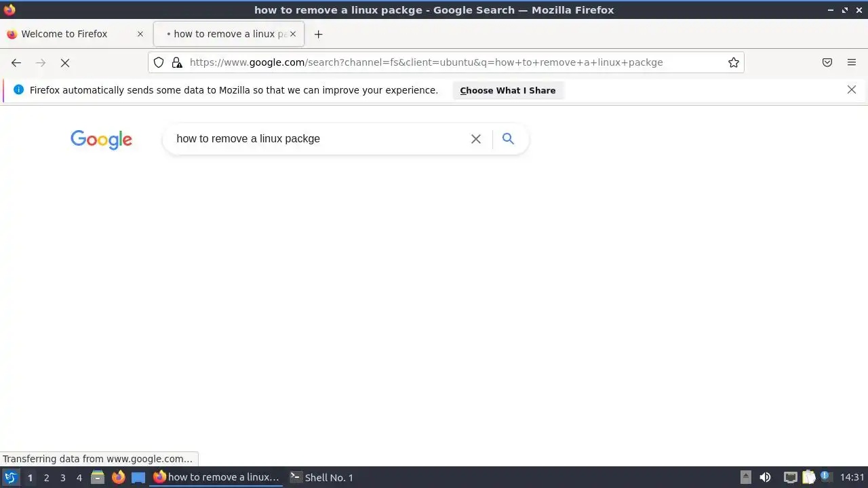Viewport: 868px width, 488px height.
Task: Select the how to remove a linux tab
Action: click(x=229, y=34)
